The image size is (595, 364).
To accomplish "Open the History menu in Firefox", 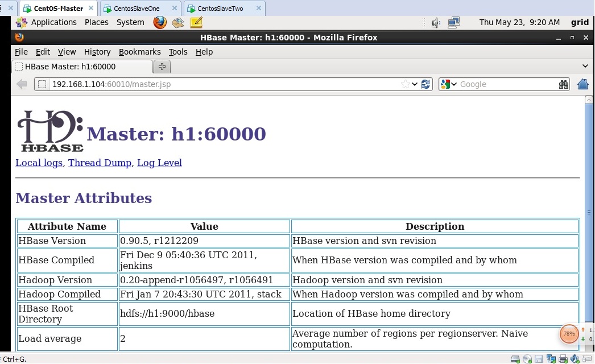I will [x=97, y=52].
